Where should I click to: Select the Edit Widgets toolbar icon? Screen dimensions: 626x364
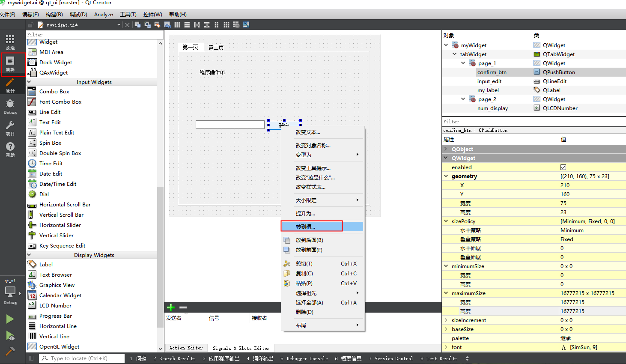point(137,25)
